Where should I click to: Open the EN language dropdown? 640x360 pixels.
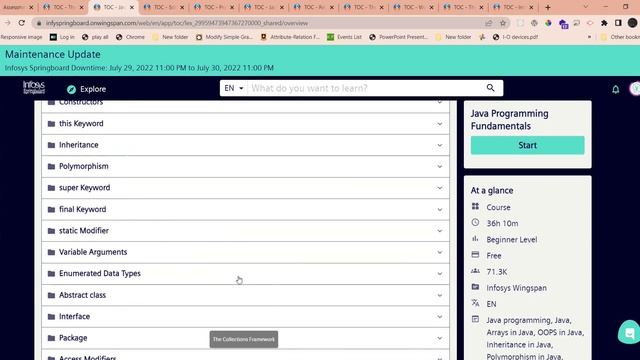[233, 88]
